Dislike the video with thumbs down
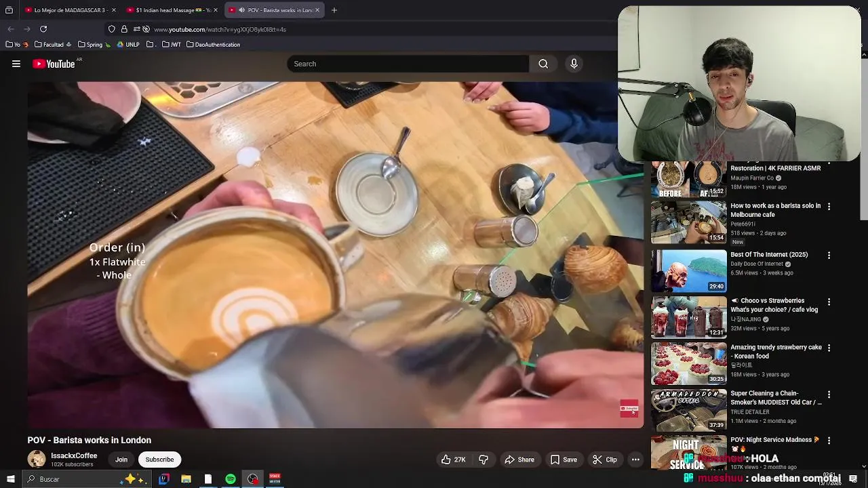The height and width of the screenshot is (488, 868). [484, 460]
